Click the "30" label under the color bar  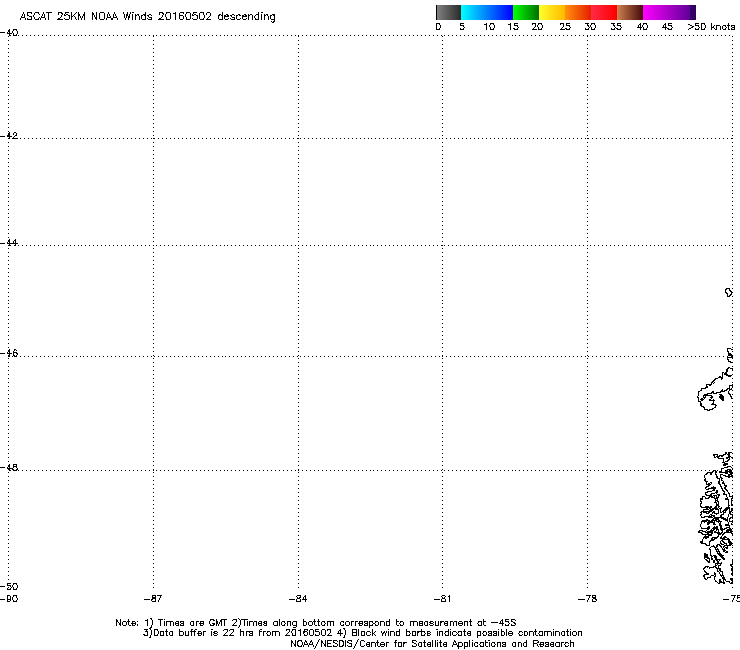(590, 27)
